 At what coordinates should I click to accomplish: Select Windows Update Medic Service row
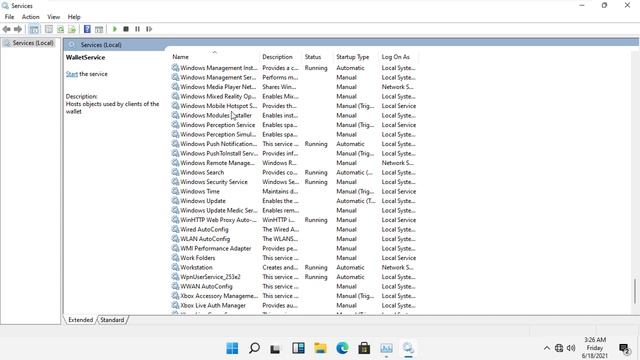pos(294,210)
